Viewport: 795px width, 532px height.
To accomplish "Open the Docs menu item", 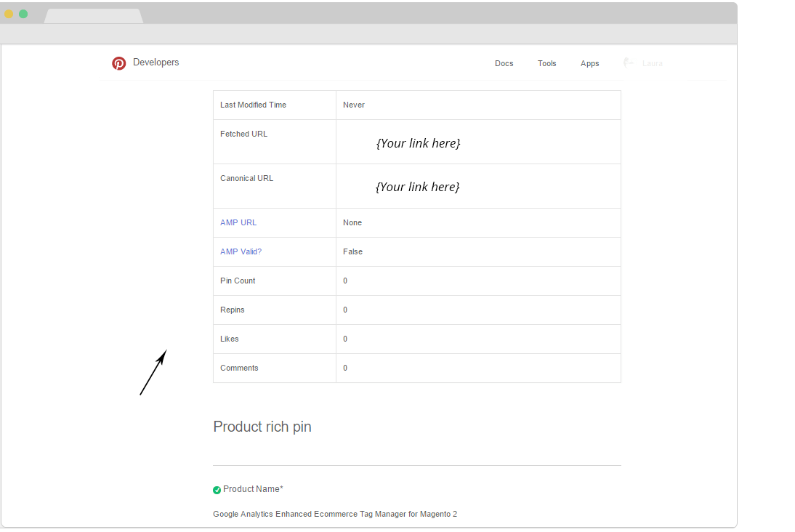I will [x=504, y=63].
